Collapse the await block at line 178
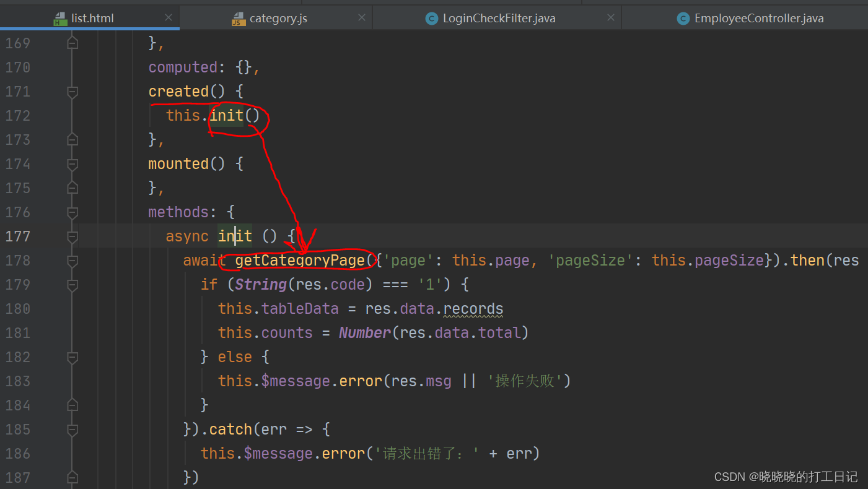Image resolution: width=868 pixels, height=489 pixels. [x=72, y=261]
